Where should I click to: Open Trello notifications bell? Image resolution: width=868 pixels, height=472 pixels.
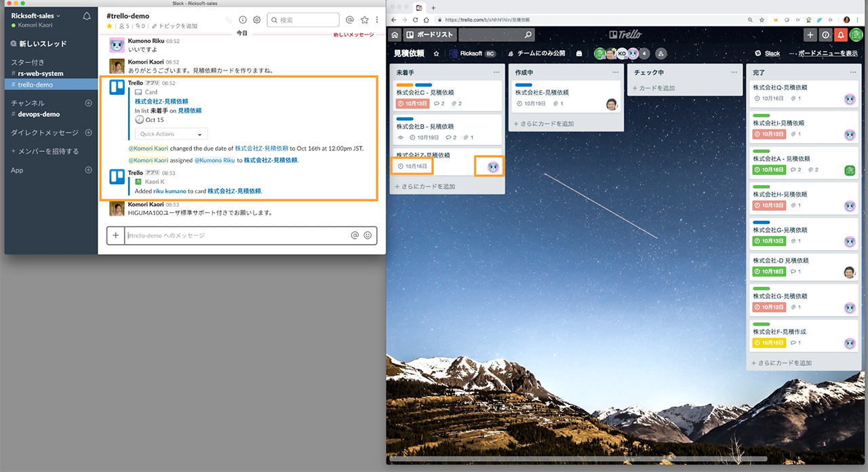click(841, 35)
